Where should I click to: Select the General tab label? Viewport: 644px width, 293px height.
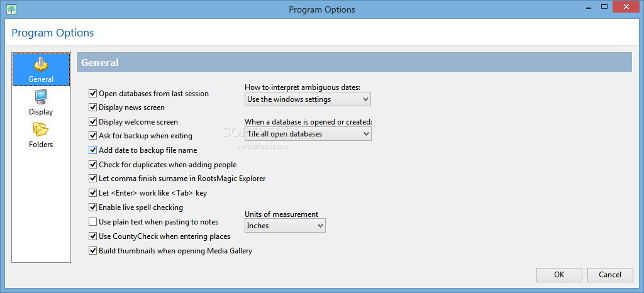point(41,79)
